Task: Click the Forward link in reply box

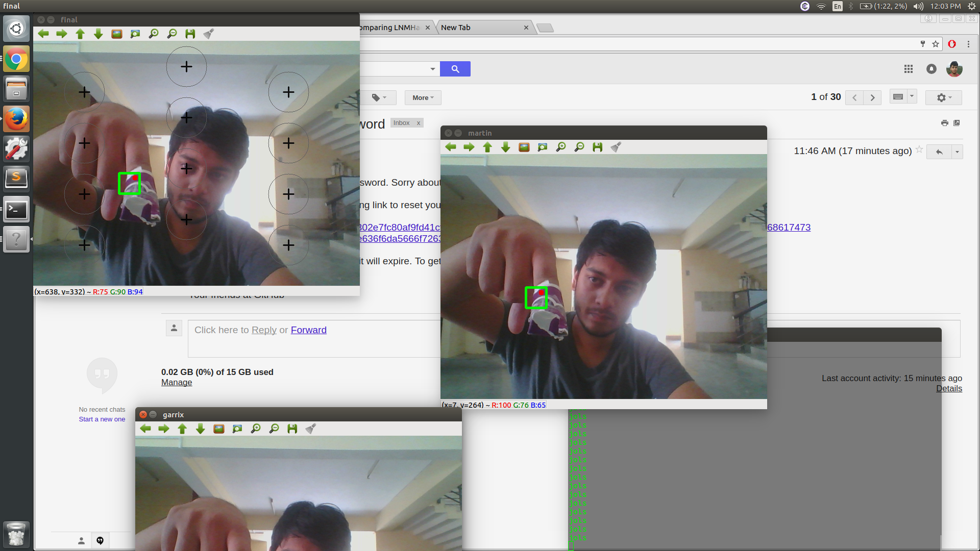Action: point(308,330)
